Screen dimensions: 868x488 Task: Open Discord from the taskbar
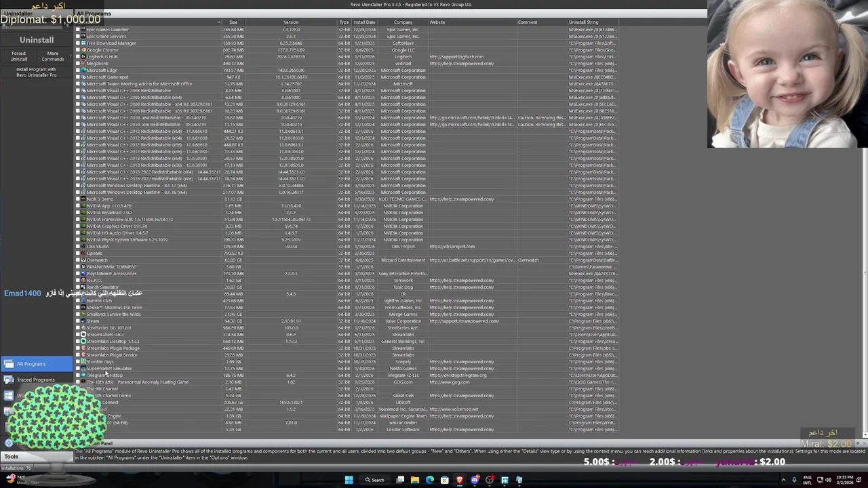tap(475, 480)
